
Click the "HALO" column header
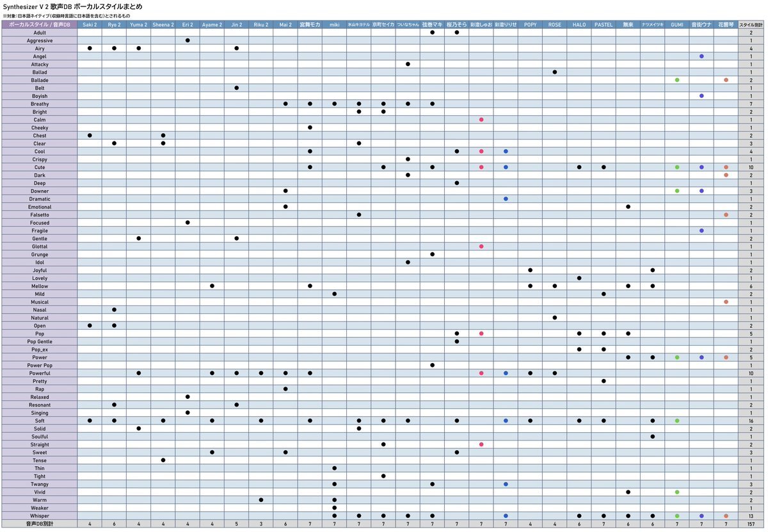[579, 24]
